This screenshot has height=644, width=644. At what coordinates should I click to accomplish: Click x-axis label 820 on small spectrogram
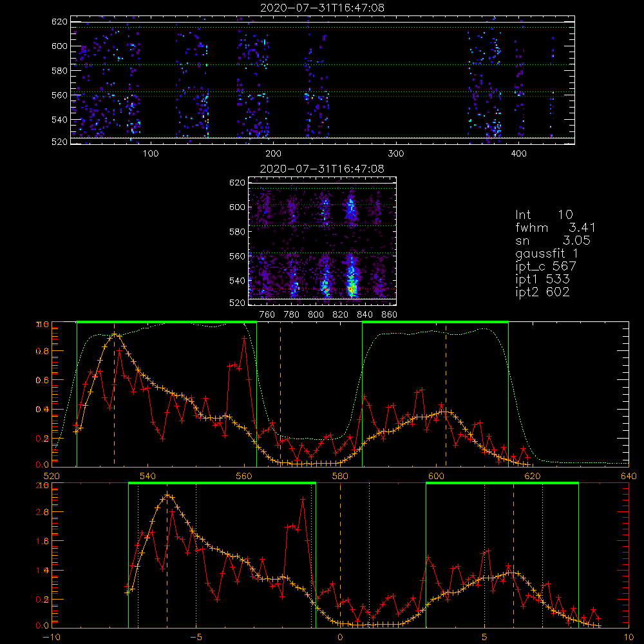point(341,315)
